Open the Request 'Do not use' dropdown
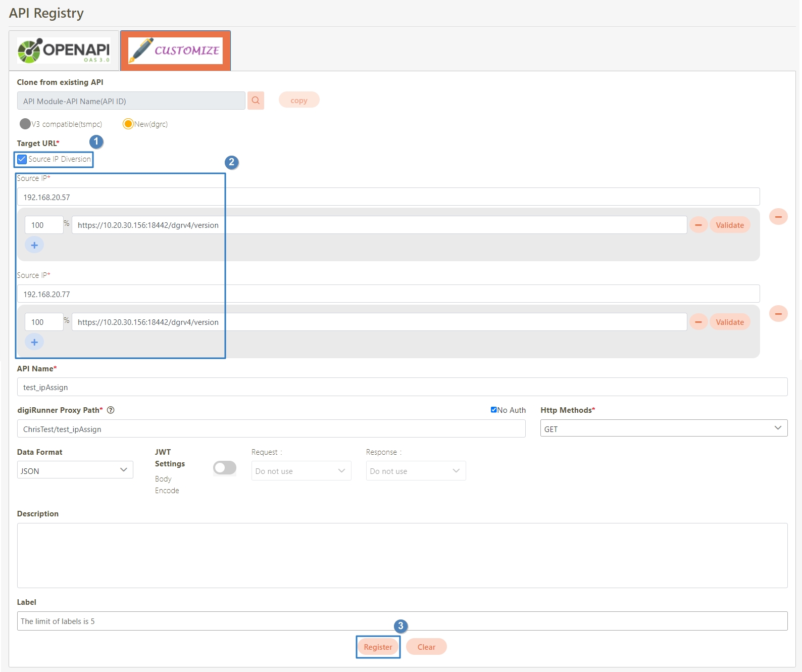The width and height of the screenshot is (802, 672). (301, 471)
